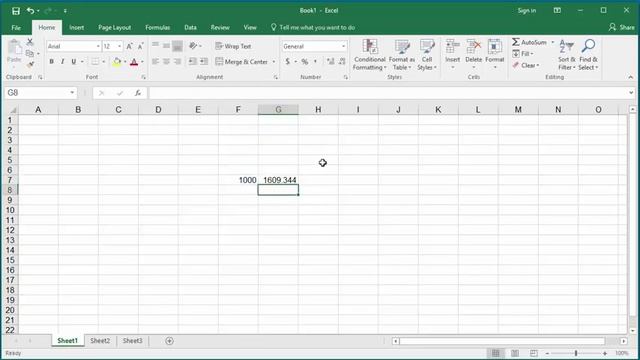640x360 pixels.
Task: Toggle Top Align in Alignment group
Action: [x=155, y=46]
